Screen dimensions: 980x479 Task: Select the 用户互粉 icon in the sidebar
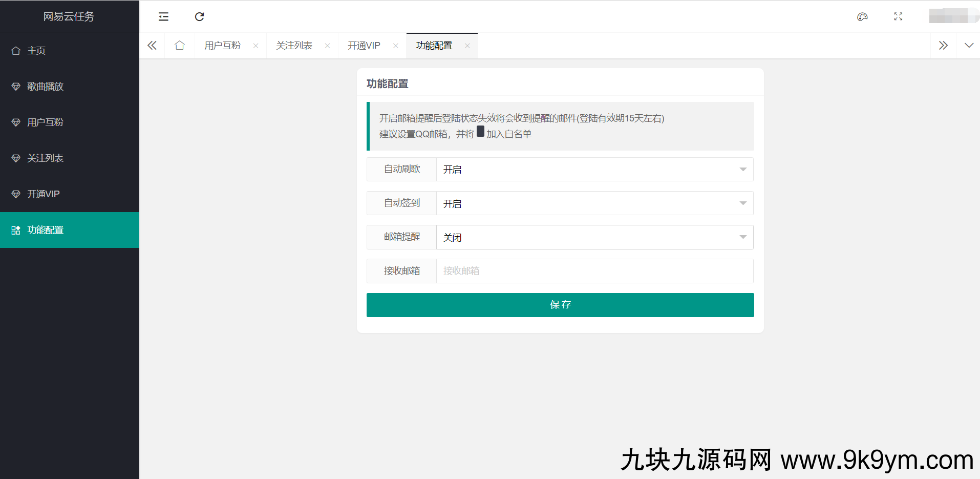[x=15, y=122]
